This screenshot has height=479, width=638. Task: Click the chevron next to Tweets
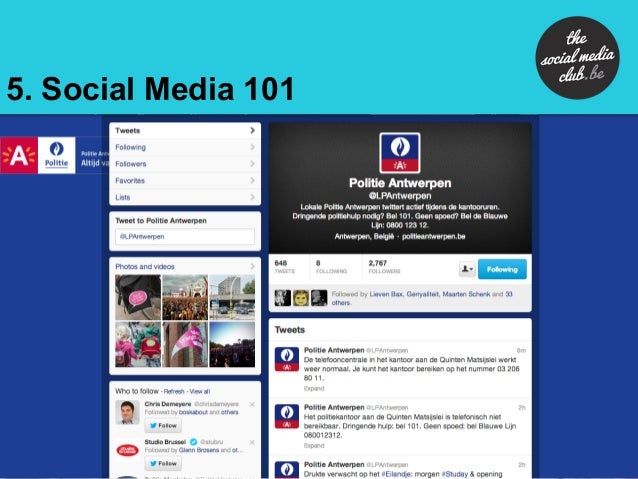click(x=252, y=130)
